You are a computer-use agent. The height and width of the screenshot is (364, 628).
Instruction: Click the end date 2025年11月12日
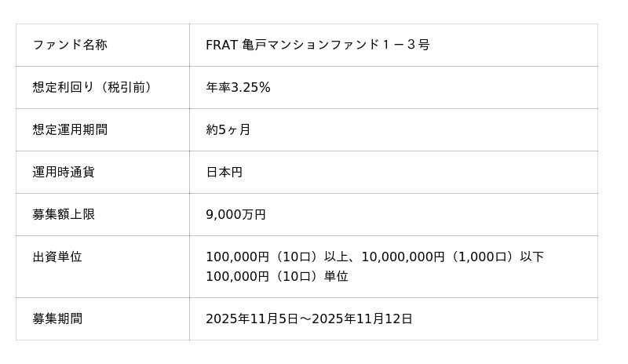tap(362, 318)
